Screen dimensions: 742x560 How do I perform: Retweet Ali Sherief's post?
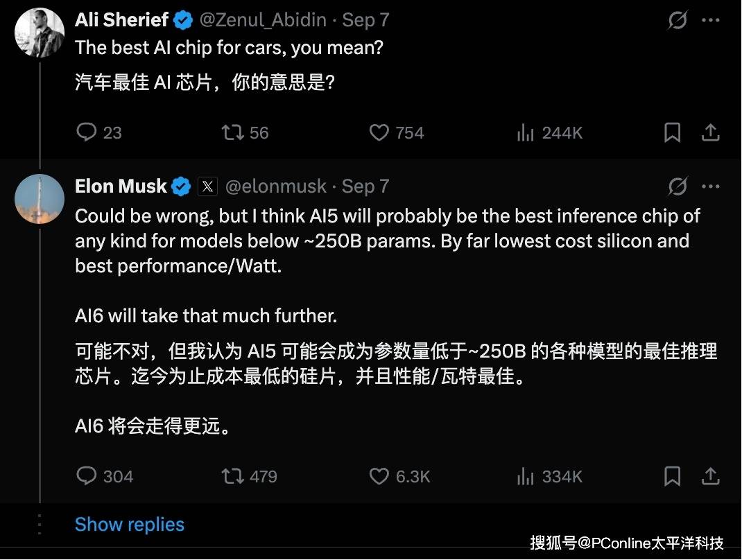(x=232, y=132)
